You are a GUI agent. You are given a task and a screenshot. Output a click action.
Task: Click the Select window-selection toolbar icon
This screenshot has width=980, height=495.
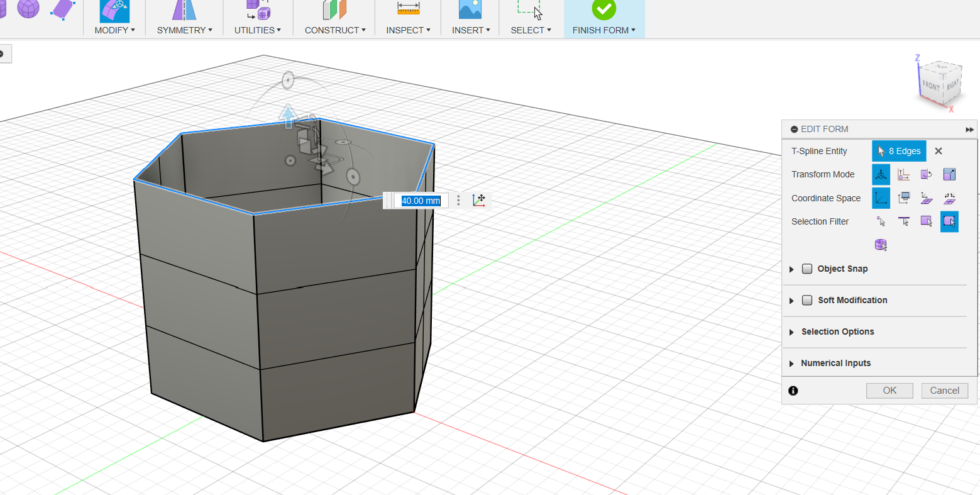(x=530, y=9)
